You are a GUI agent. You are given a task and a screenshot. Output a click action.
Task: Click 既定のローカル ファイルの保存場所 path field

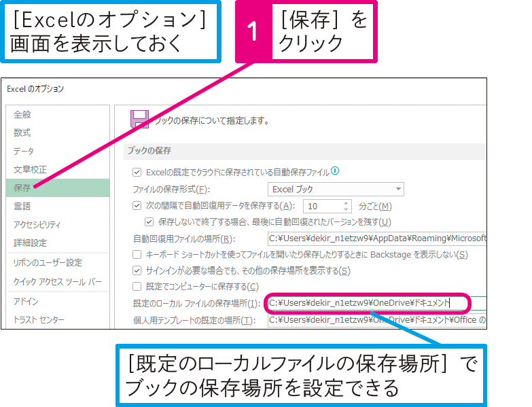coord(377,303)
